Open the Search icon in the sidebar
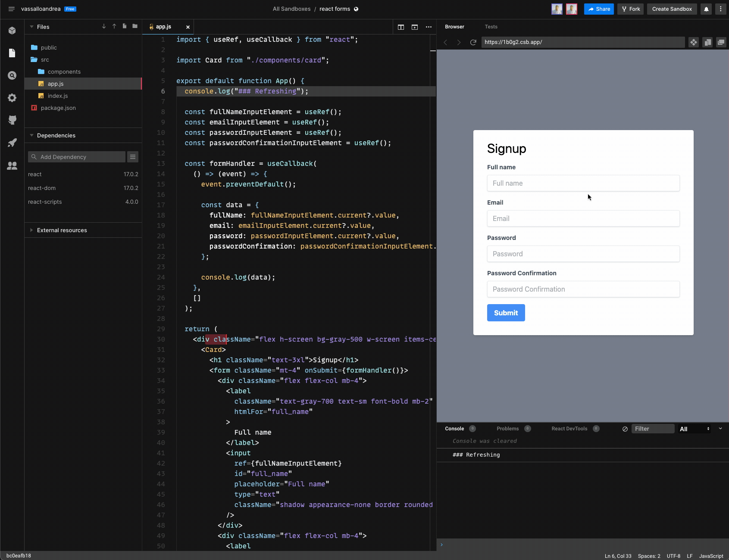Screen dimensions: 729x560 (x=12, y=75)
